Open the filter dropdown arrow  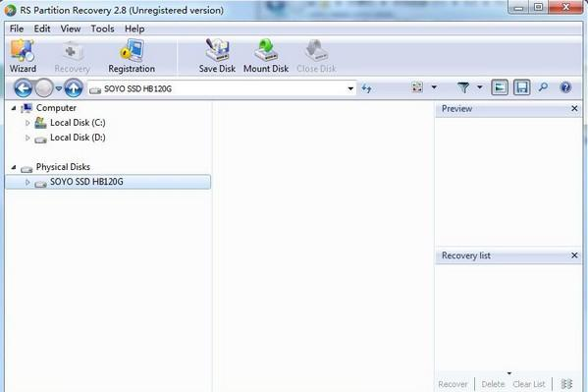[x=480, y=87]
